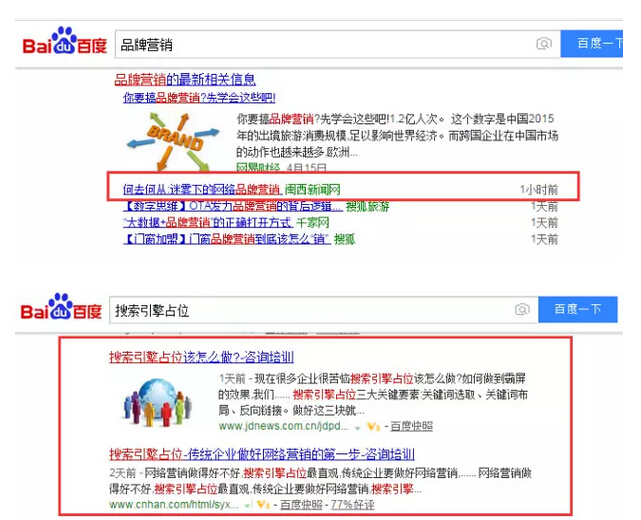This screenshot has width=641, height=520.
Task: Click 百度一下 button for 品牌营销 search
Action: 592,43
